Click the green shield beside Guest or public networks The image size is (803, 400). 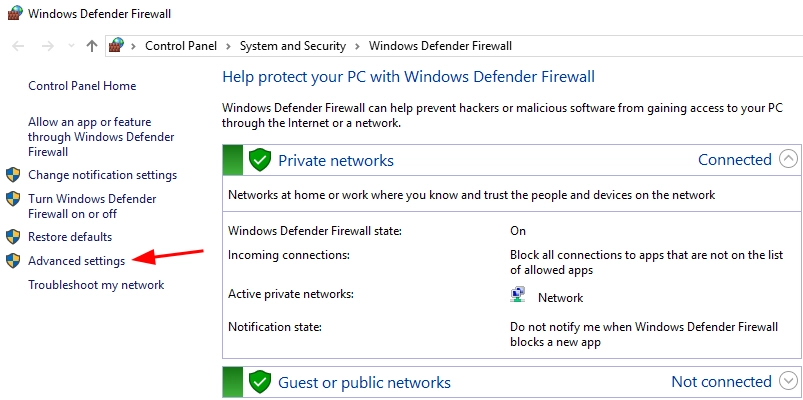260,382
